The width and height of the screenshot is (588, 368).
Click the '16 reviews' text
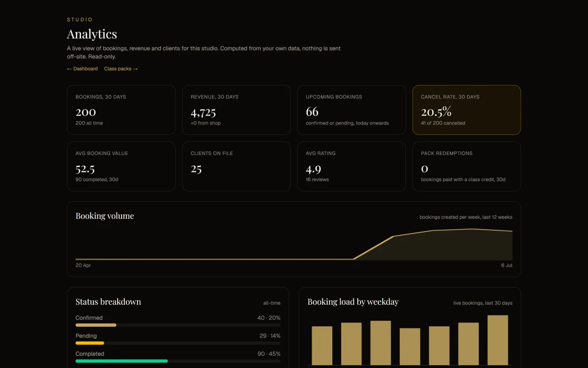(x=317, y=180)
